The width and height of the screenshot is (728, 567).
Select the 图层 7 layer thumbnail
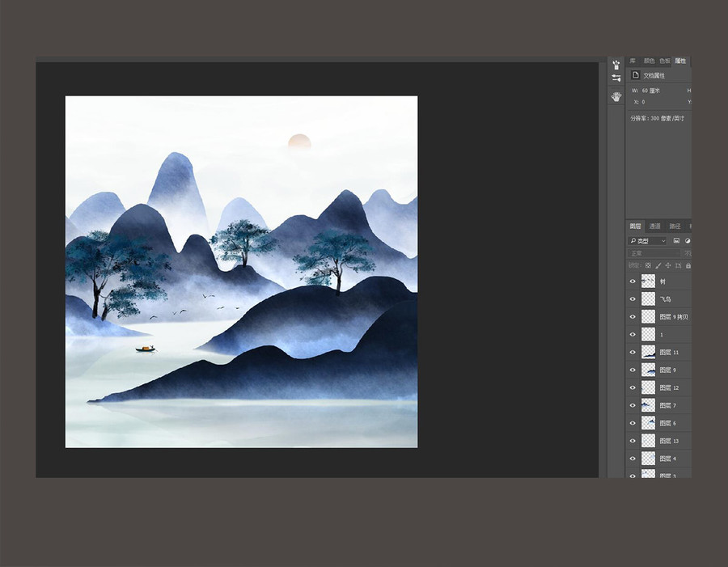pyautogui.click(x=648, y=405)
